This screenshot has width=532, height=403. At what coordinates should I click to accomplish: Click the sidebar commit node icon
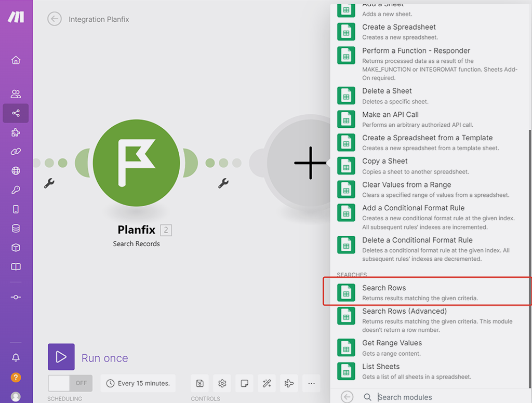(16, 297)
